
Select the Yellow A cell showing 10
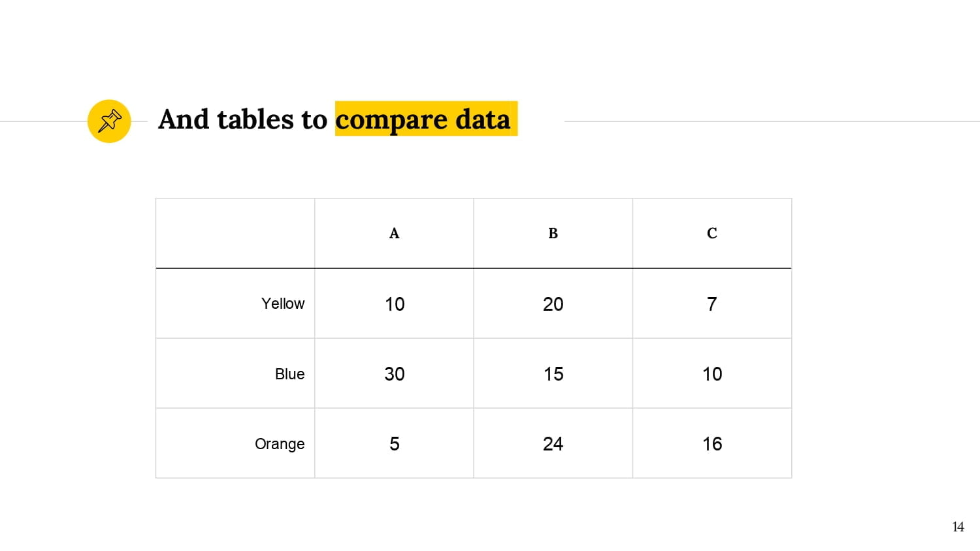point(394,304)
